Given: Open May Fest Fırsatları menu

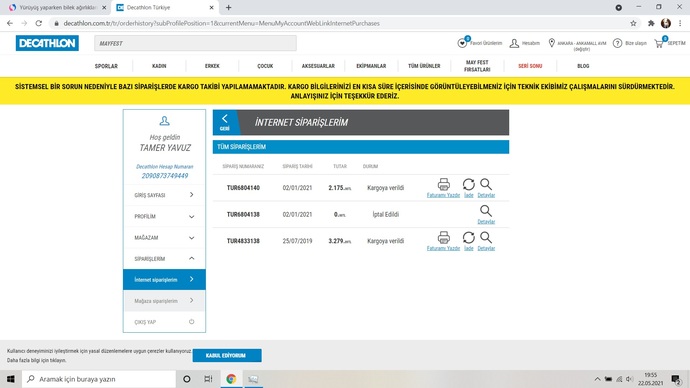Looking at the screenshot, I should pyautogui.click(x=477, y=66).
